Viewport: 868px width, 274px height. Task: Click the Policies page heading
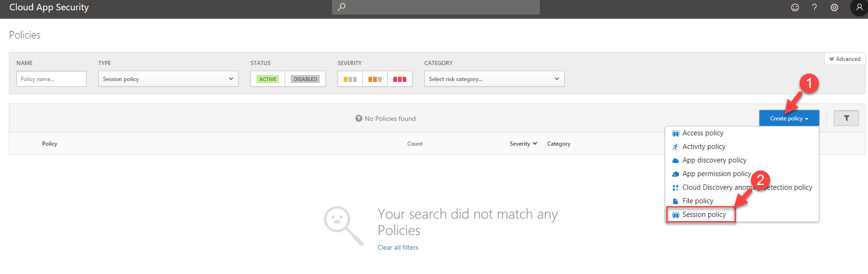pos(25,35)
